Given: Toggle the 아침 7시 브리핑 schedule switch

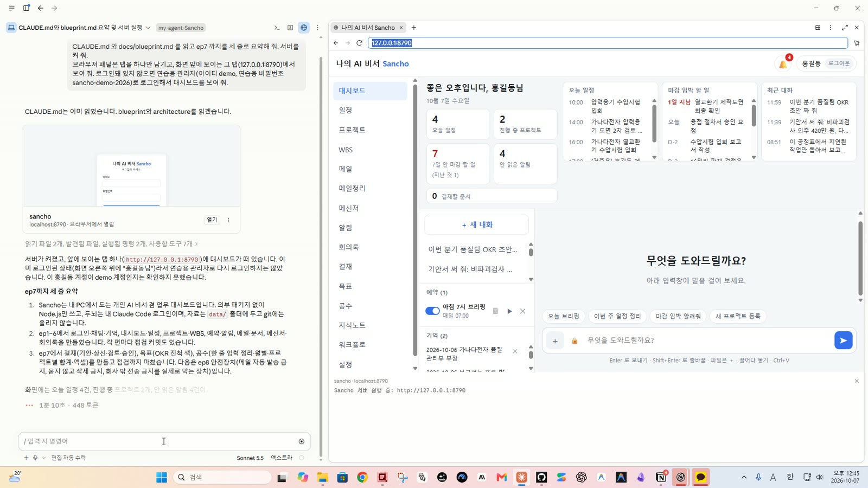Looking at the screenshot, I should tap(432, 311).
